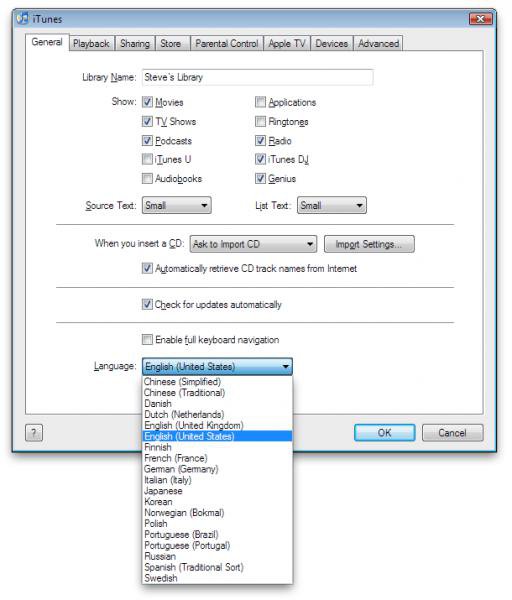Close the iTunes preferences window

(480, 18)
